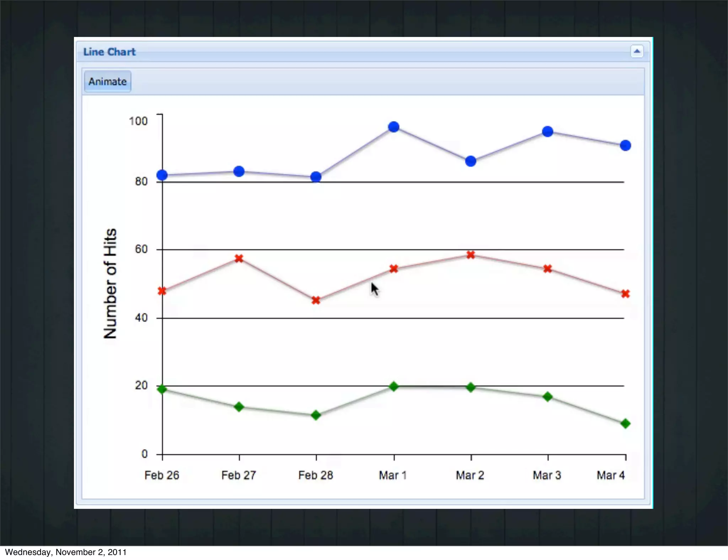The image size is (728, 560).
Task: Click the Feb 26 axis label
Action: point(162,475)
